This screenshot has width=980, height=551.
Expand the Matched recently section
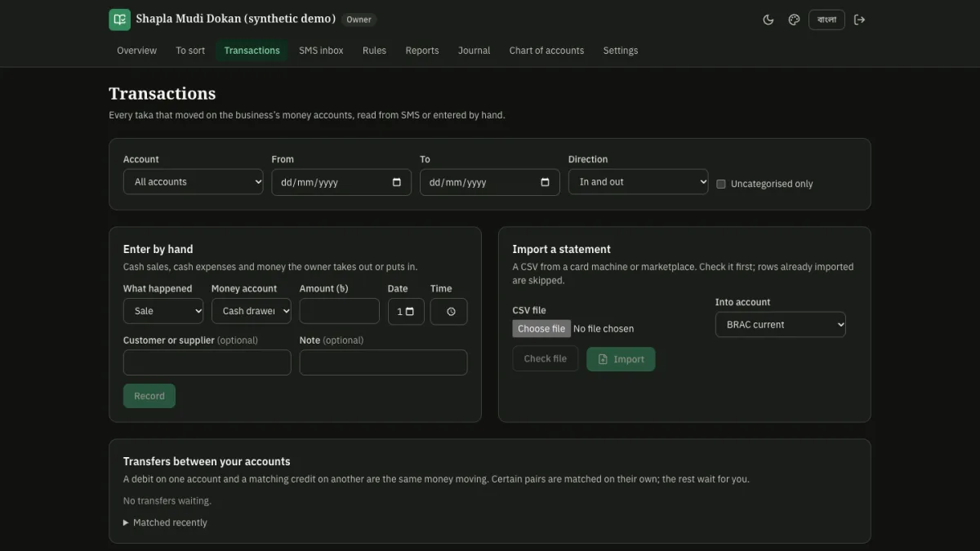point(165,522)
